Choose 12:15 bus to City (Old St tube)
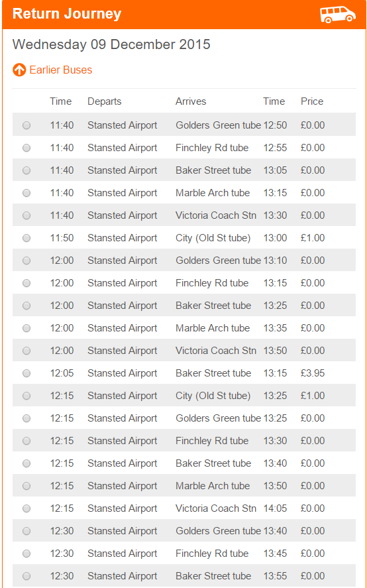This screenshot has height=588, width=367. (x=26, y=396)
